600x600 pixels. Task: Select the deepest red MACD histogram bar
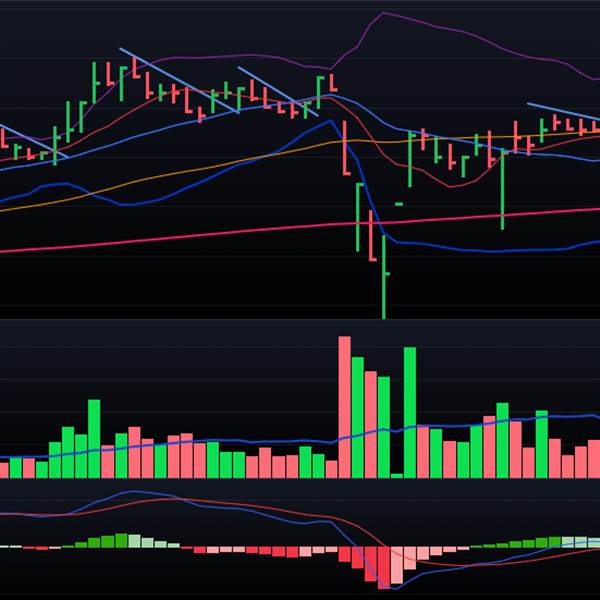pos(384,567)
